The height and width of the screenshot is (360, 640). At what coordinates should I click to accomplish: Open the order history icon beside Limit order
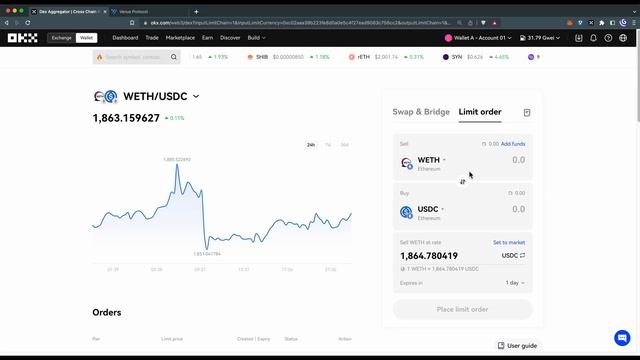527,112
